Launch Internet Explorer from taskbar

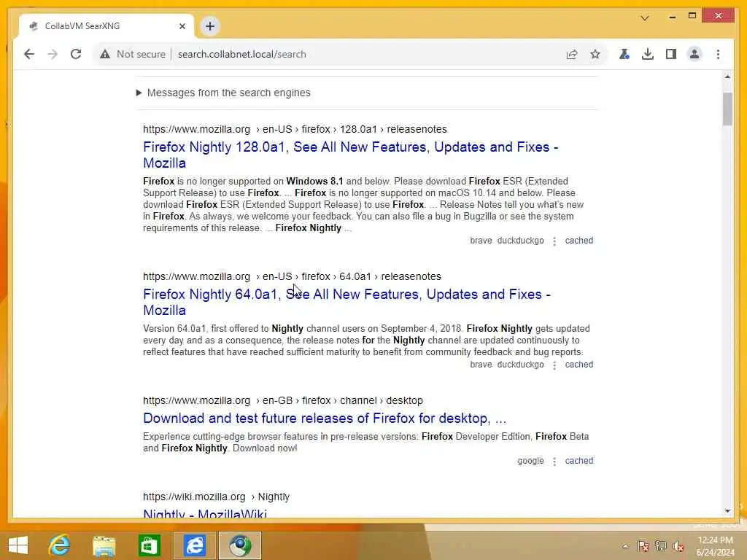pyautogui.click(x=59, y=545)
